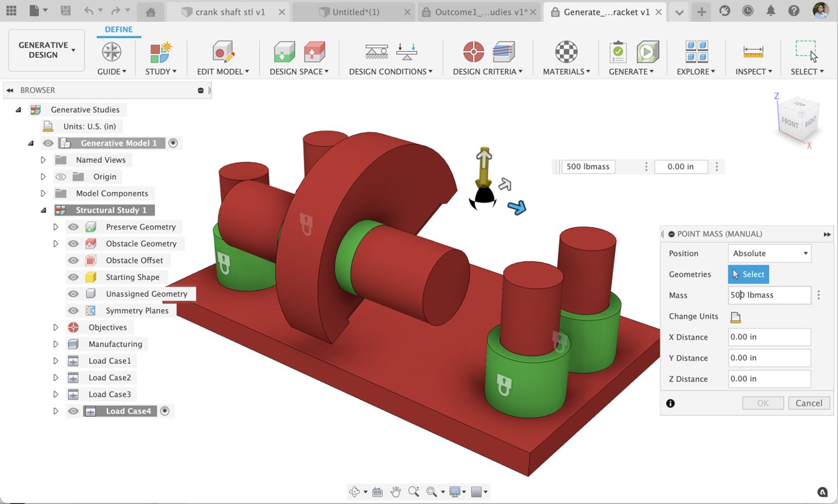Open the Guide compass tool

click(x=112, y=52)
